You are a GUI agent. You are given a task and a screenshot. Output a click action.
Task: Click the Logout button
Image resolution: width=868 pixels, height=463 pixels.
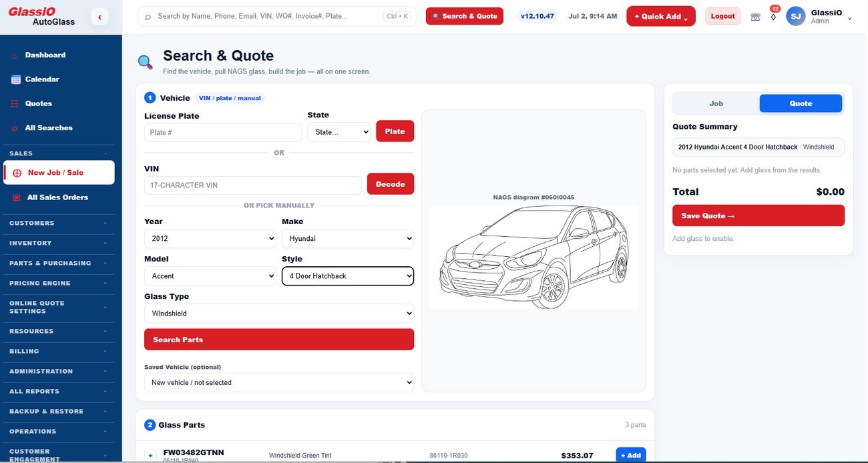(723, 16)
